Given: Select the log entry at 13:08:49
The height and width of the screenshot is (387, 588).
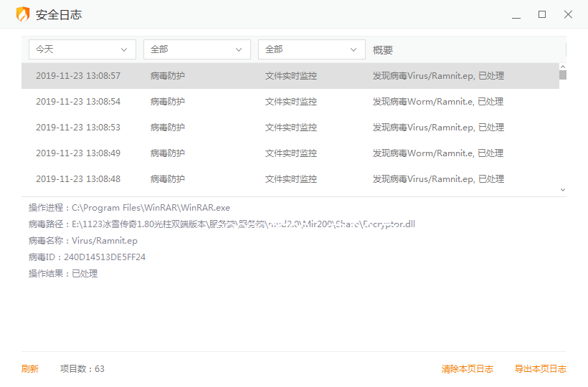Looking at the screenshot, I should [287, 153].
